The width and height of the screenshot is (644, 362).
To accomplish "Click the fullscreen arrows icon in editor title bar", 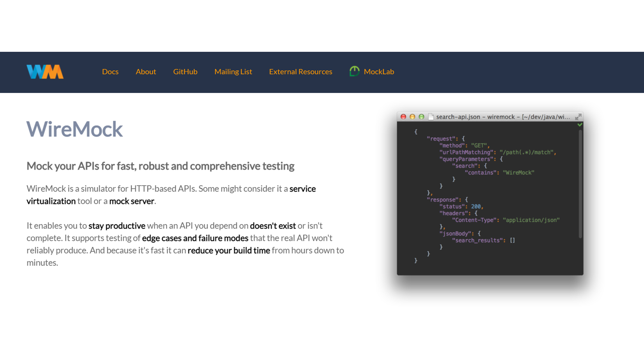I will pyautogui.click(x=578, y=117).
